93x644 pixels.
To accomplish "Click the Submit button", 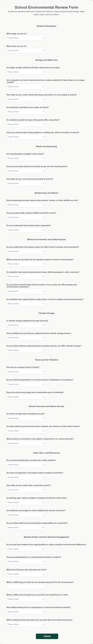I will pyautogui.click(x=47, y=636).
